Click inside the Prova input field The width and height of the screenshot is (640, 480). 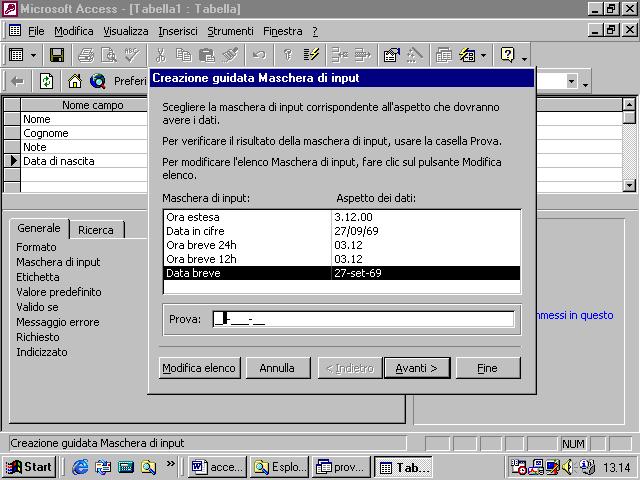363,319
